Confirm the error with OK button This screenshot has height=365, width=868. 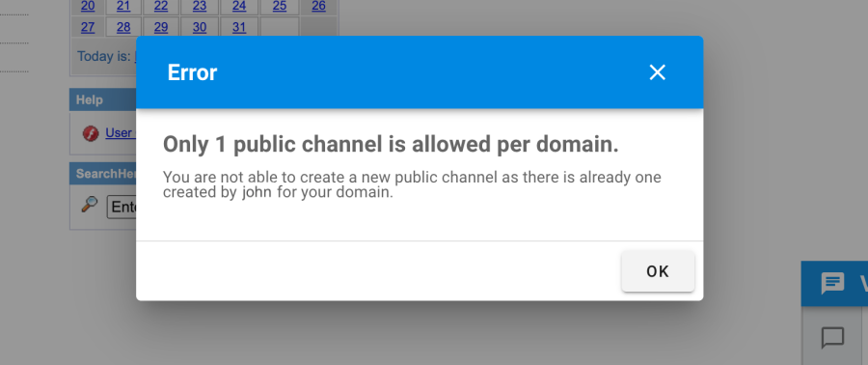point(658,271)
